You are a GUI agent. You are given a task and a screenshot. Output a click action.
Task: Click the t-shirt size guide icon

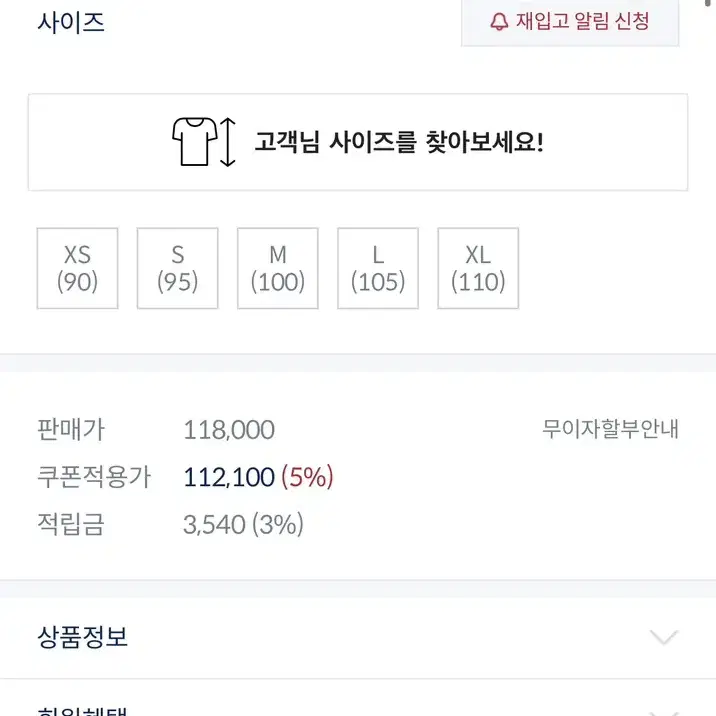coord(195,142)
